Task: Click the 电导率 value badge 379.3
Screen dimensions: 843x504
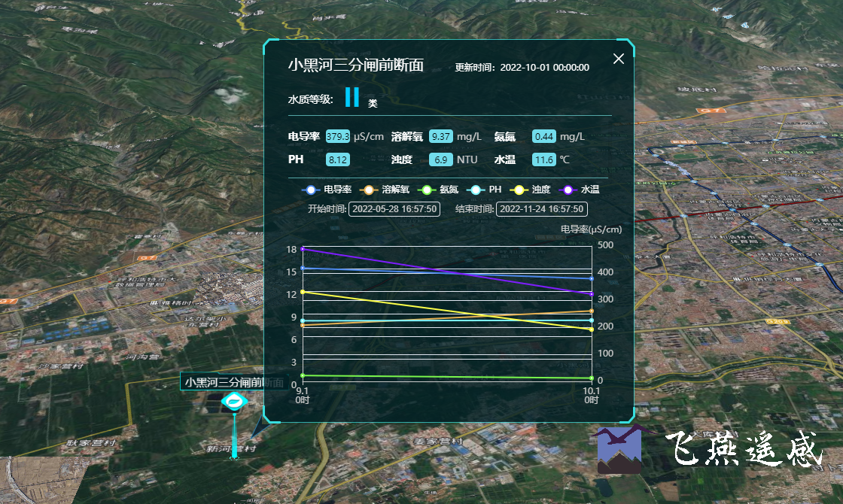Action: (x=338, y=137)
